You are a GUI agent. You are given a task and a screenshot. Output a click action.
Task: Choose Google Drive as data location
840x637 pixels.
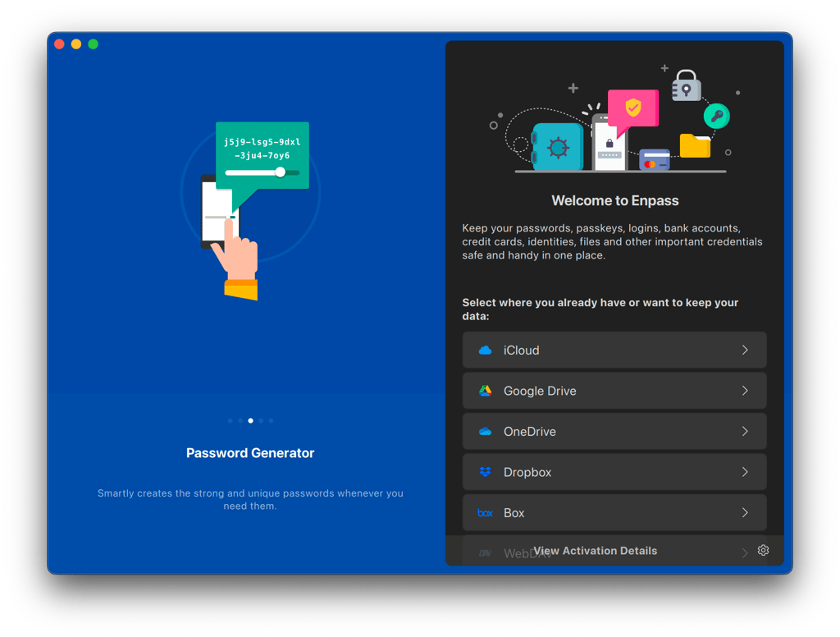point(614,391)
